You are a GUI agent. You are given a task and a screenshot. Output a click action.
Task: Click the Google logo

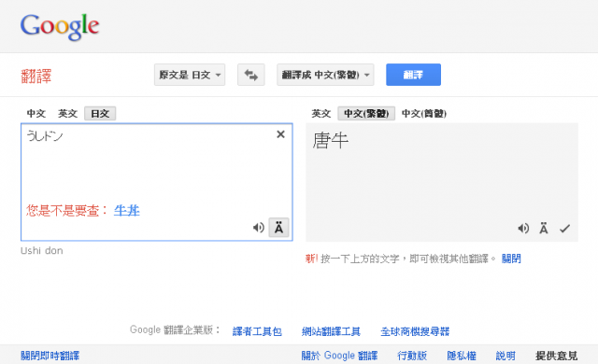point(60,26)
